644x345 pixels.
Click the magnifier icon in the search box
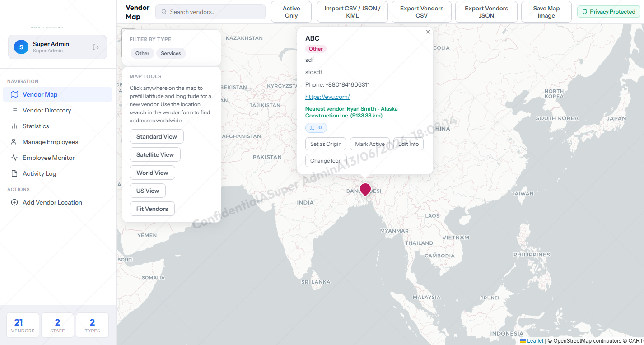tap(164, 12)
